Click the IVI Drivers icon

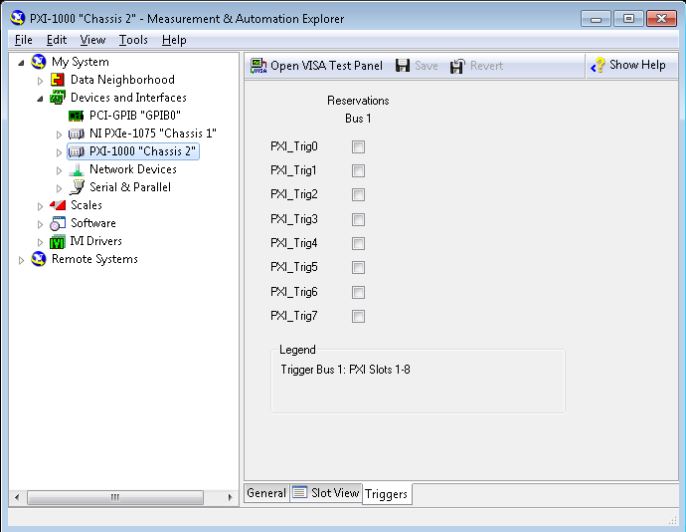57,242
